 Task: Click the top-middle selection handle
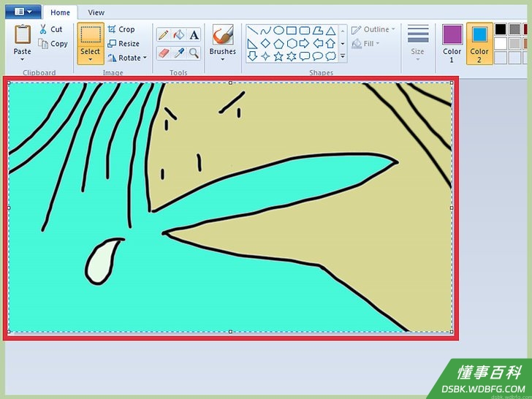230,83
